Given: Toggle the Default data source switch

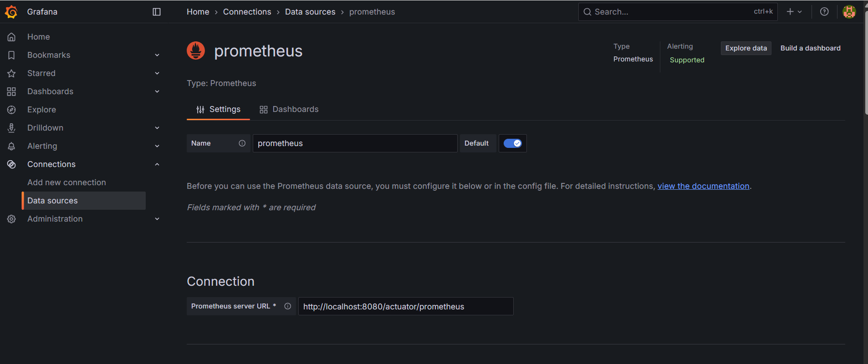Looking at the screenshot, I should [x=512, y=143].
